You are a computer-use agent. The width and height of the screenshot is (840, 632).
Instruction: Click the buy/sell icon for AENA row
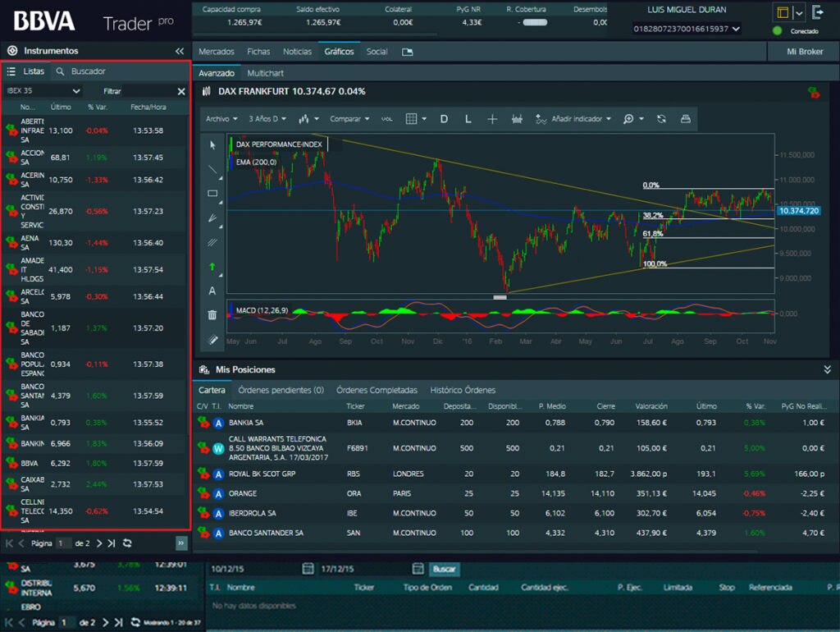click(11, 242)
